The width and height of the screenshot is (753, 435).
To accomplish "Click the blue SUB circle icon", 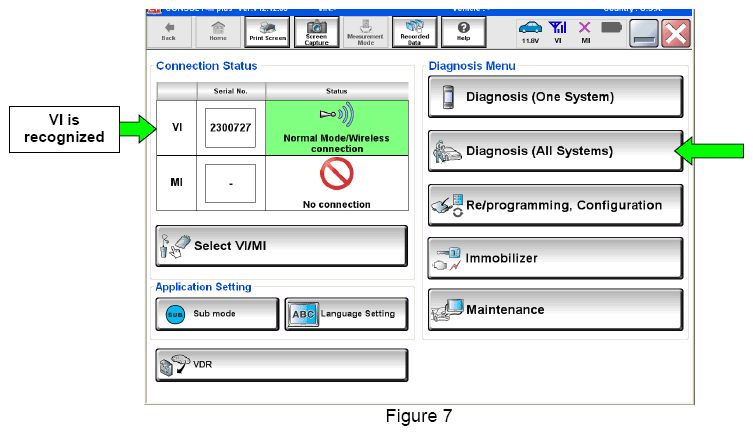I will 175,314.
